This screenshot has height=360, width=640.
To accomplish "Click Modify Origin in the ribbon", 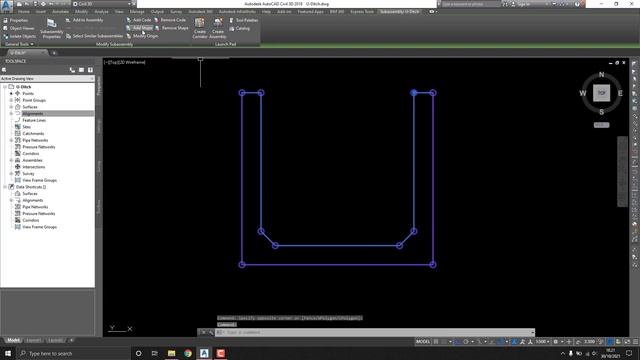I will pyautogui.click(x=142, y=36).
